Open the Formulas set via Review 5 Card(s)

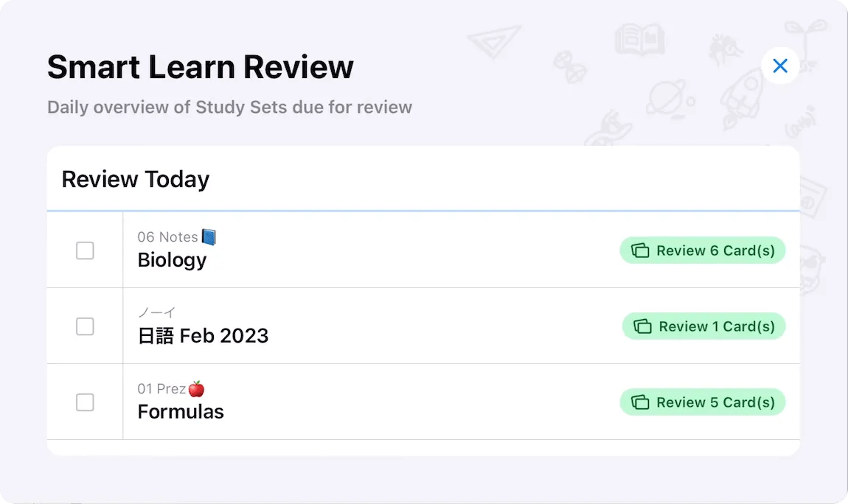pyautogui.click(x=702, y=402)
